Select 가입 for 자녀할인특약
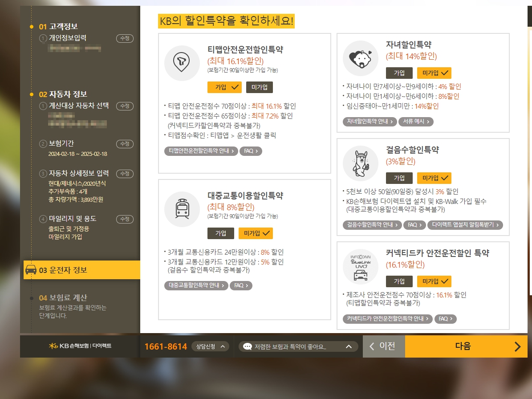 [399, 73]
